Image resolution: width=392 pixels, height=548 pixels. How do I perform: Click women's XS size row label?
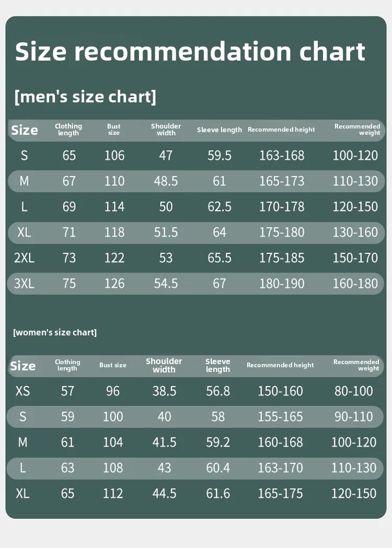23,391
